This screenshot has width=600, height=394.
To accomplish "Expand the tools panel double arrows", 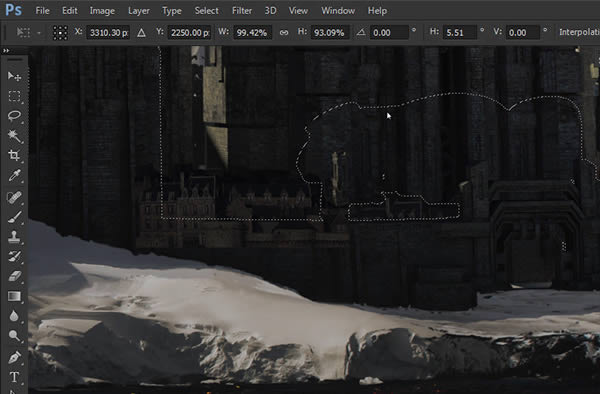I will point(6,50).
